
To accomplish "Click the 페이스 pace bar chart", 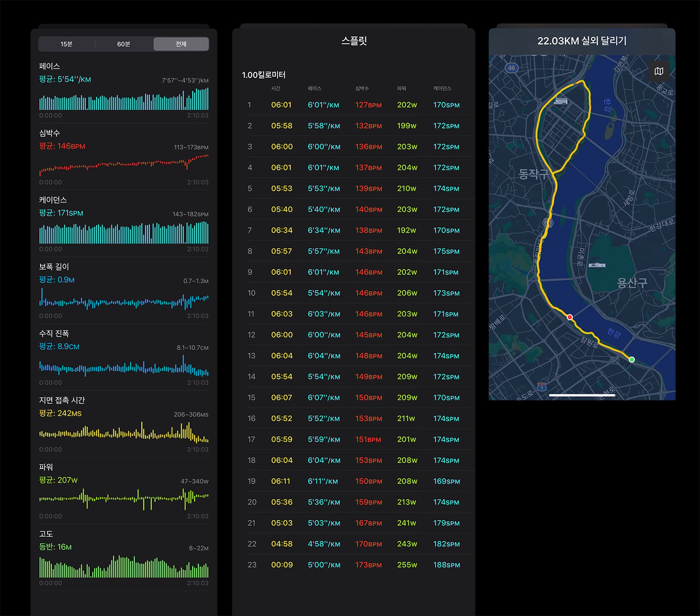I will pos(124,98).
